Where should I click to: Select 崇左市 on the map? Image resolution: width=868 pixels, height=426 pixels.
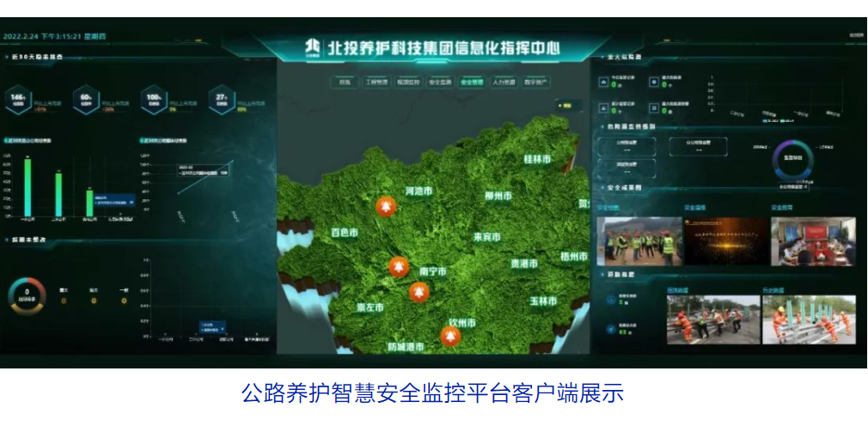pos(371,308)
